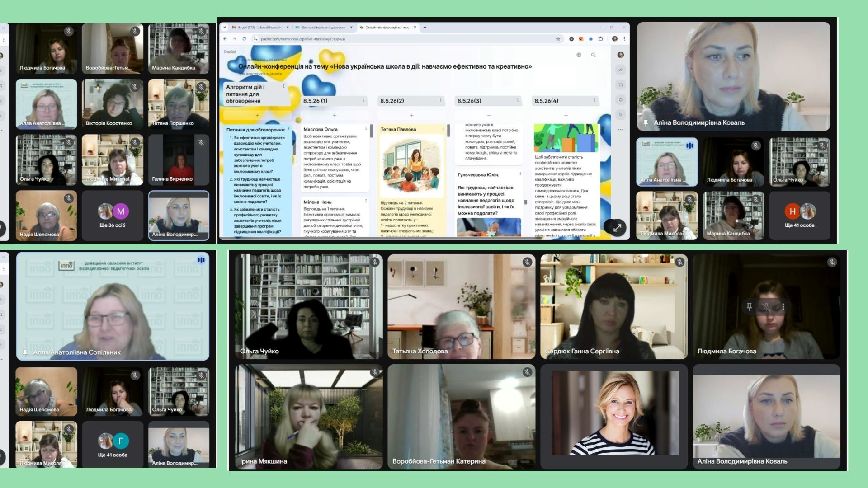Screen dimensions: 868x488
Task: Toggle mic-off icon on Татьяна Холодова's tile
Action: [x=527, y=262]
